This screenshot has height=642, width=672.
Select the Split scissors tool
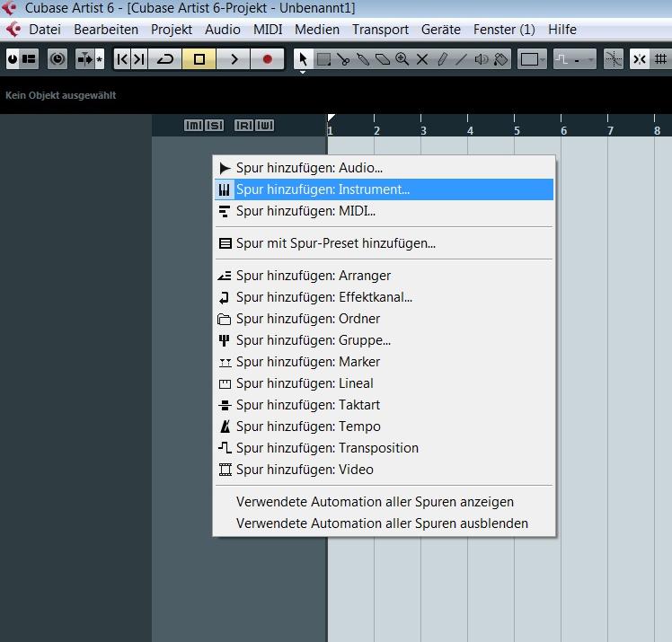(343, 59)
